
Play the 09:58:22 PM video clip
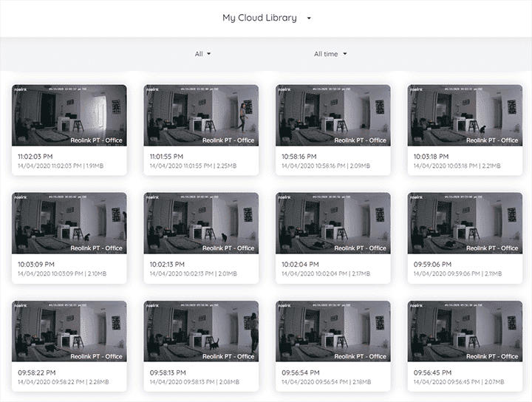coord(69,331)
